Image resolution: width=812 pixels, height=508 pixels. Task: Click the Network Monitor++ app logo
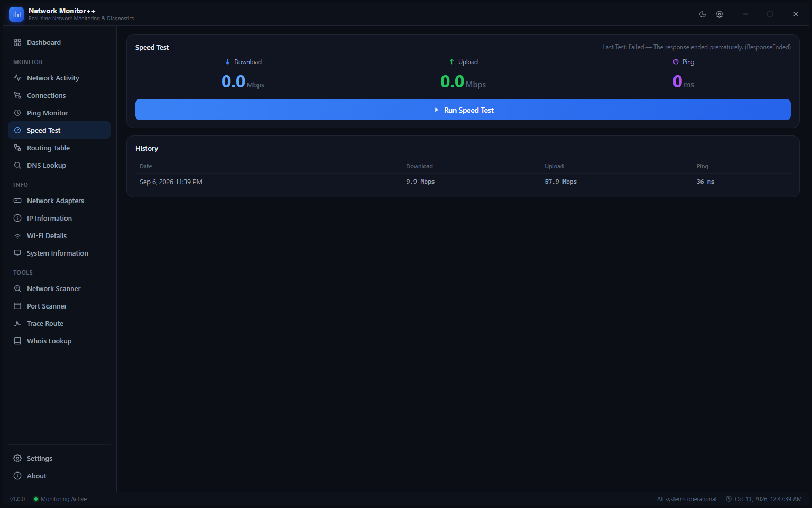pyautogui.click(x=16, y=14)
